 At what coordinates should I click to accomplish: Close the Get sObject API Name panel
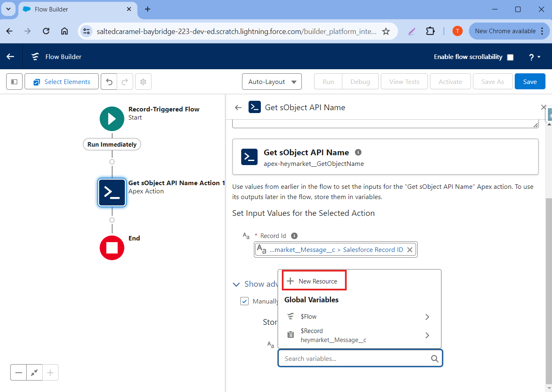point(543,107)
